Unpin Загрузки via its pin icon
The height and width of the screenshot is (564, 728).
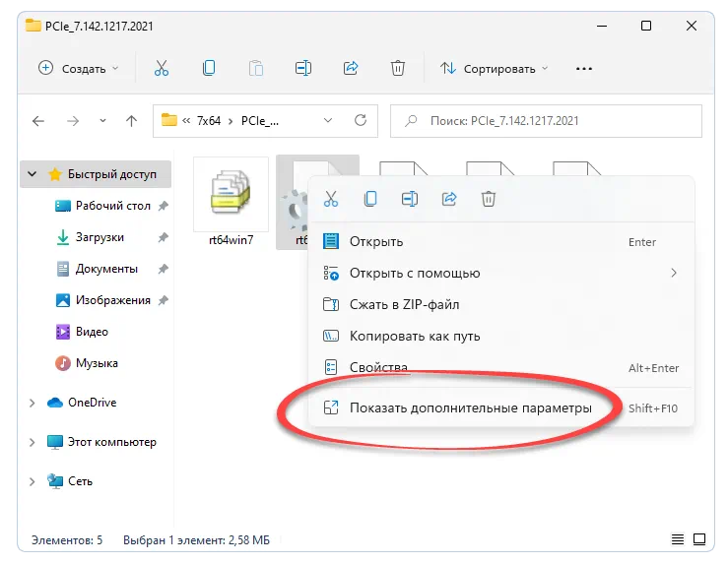[163, 237]
